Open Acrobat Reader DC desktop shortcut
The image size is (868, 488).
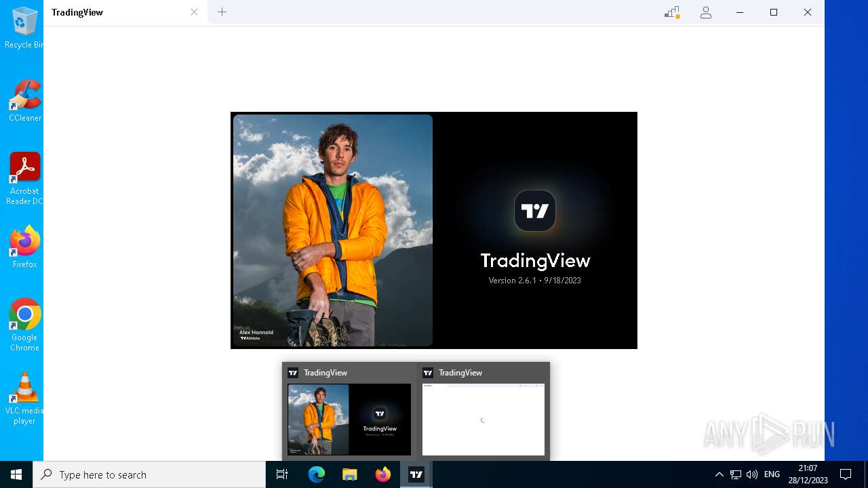(x=24, y=178)
